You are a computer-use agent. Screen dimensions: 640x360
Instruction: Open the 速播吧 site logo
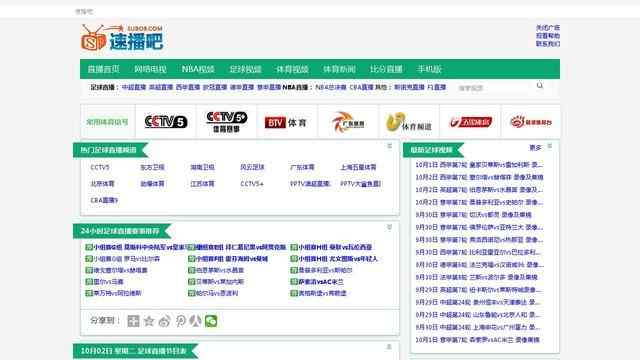122,38
